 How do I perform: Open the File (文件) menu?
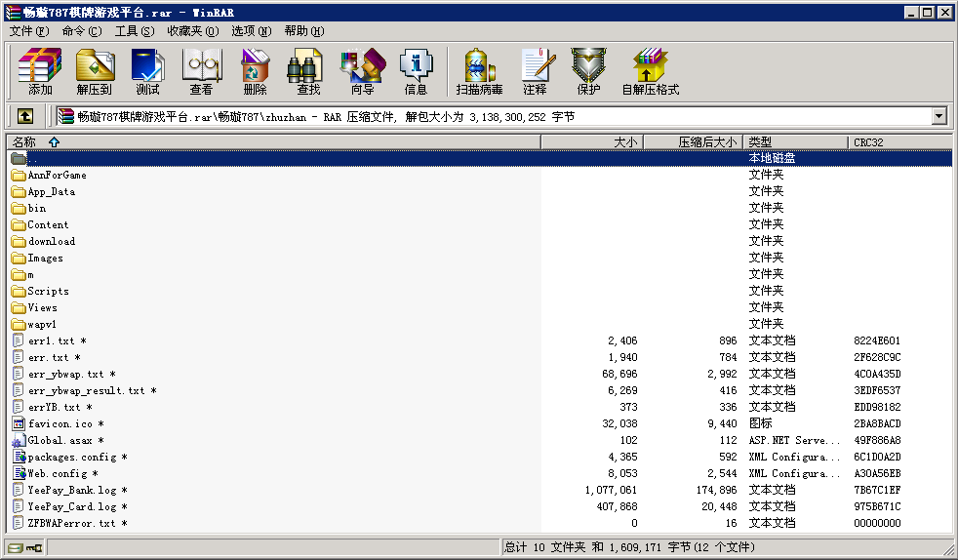pyautogui.click(x=28, y=31)
